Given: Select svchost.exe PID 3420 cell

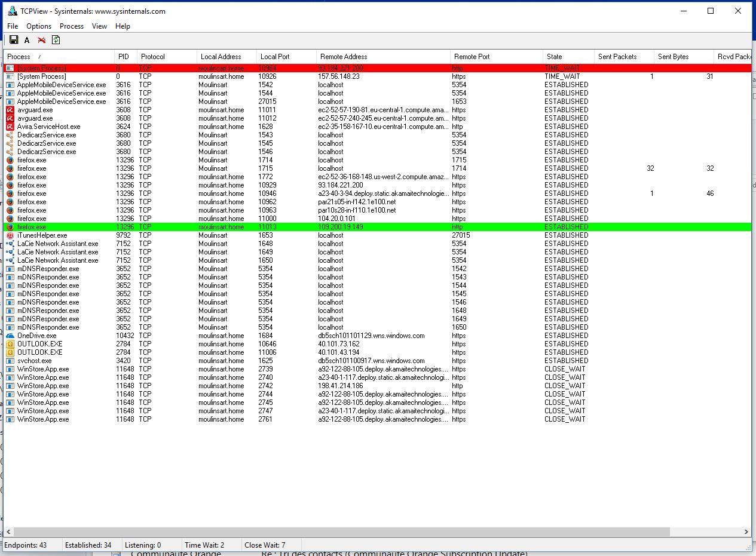Looking at the screenshot, I should (x=123, y=361).
